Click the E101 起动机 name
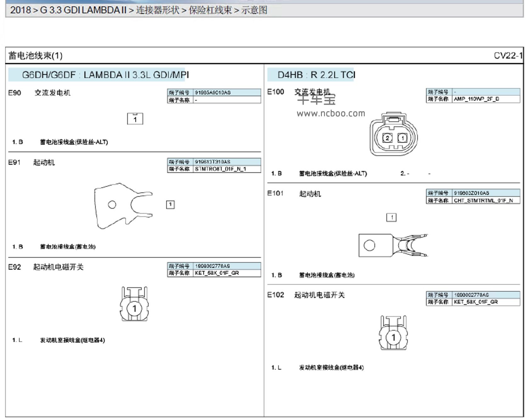Screen dimensions: 528x420 tap(310, 194)
